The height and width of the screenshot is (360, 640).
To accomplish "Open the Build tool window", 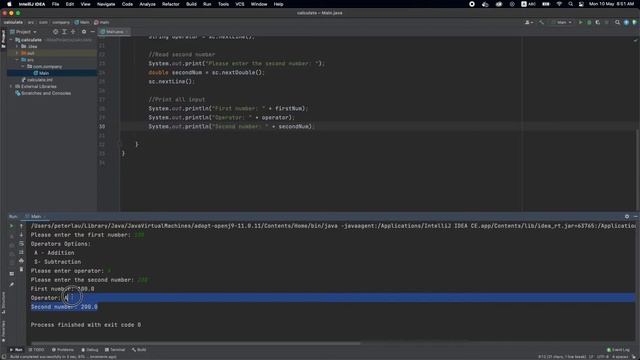I will click(x=139, y=350).
